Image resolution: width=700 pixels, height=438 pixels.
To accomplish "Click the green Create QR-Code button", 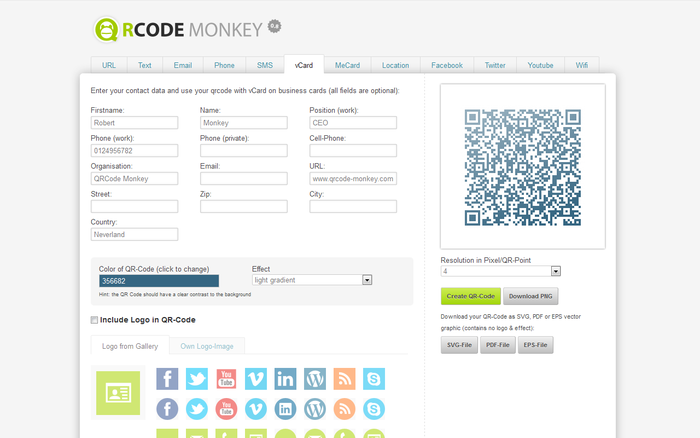I will (469, 296).
